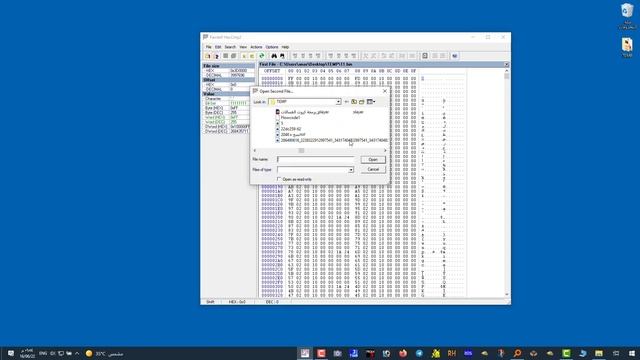
Task: Open the View menu
Action: pyautogui.click(x=243, y=47)
